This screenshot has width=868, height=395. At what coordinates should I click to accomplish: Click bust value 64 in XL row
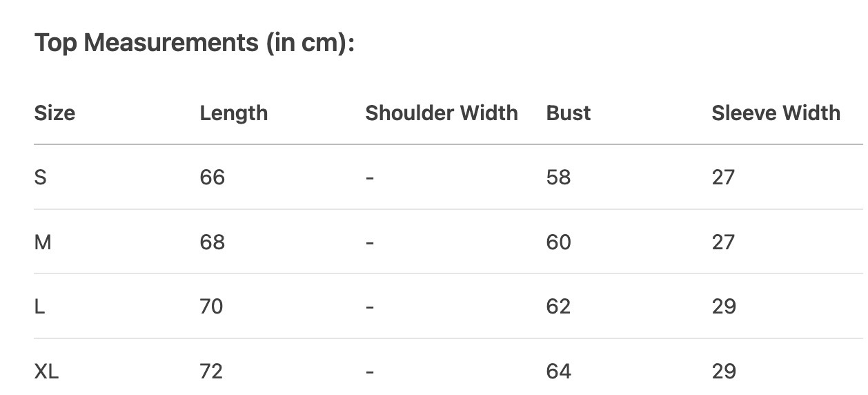[558, 372]
